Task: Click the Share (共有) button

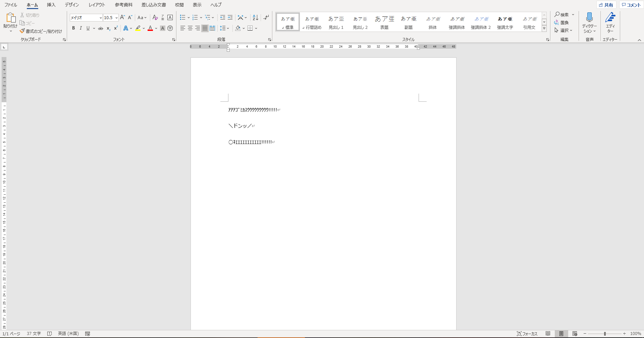Action: [x=606, y=5]
